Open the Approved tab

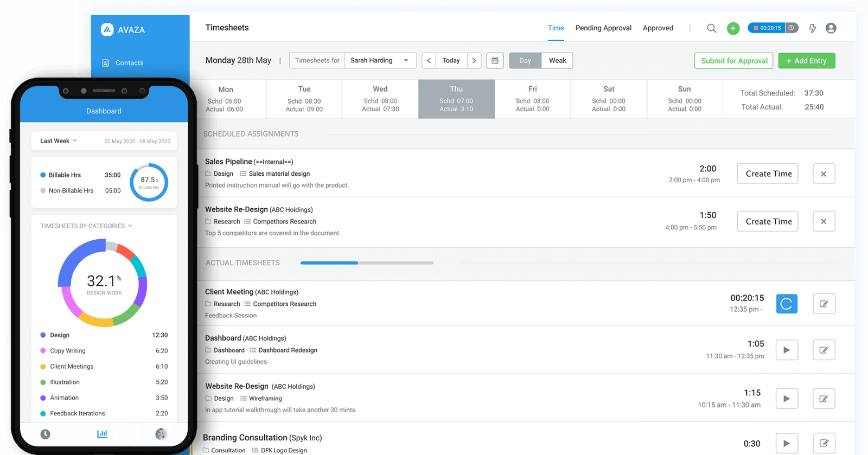658,28
